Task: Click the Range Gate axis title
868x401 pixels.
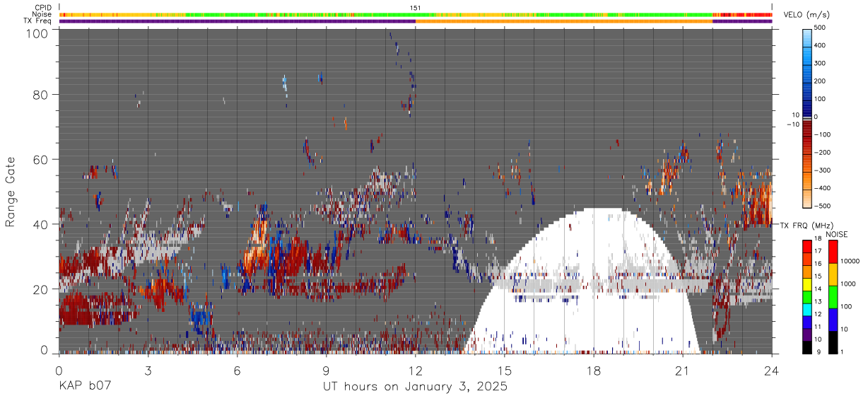Action: pyautogui.click(x=11, y=192)
